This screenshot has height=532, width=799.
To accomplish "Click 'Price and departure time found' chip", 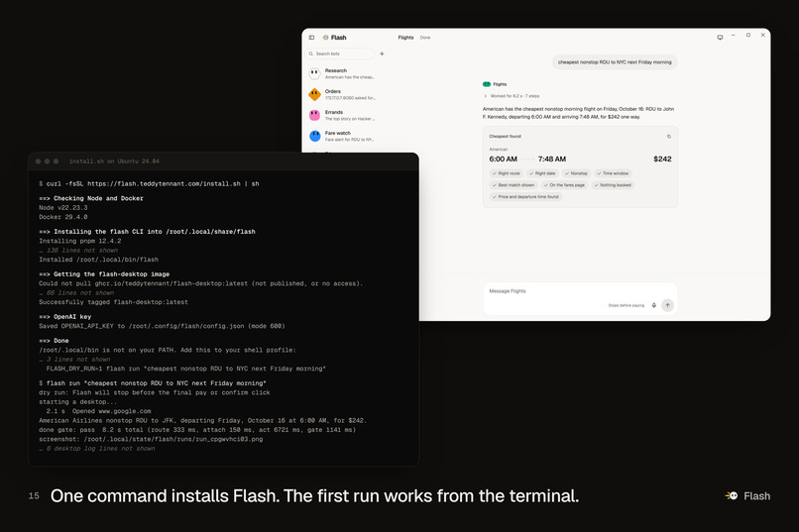I will coord(525,196).
